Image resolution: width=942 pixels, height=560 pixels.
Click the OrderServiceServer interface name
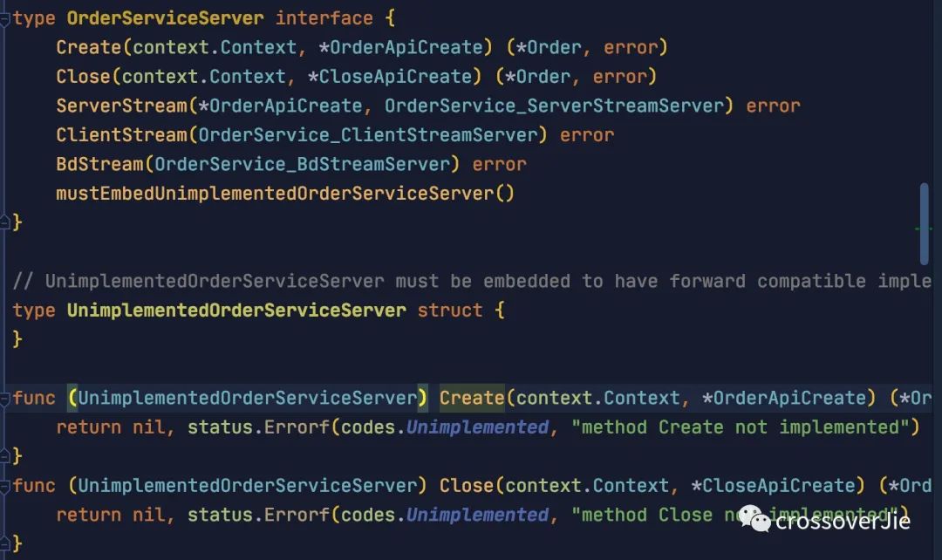pos(165,18)
